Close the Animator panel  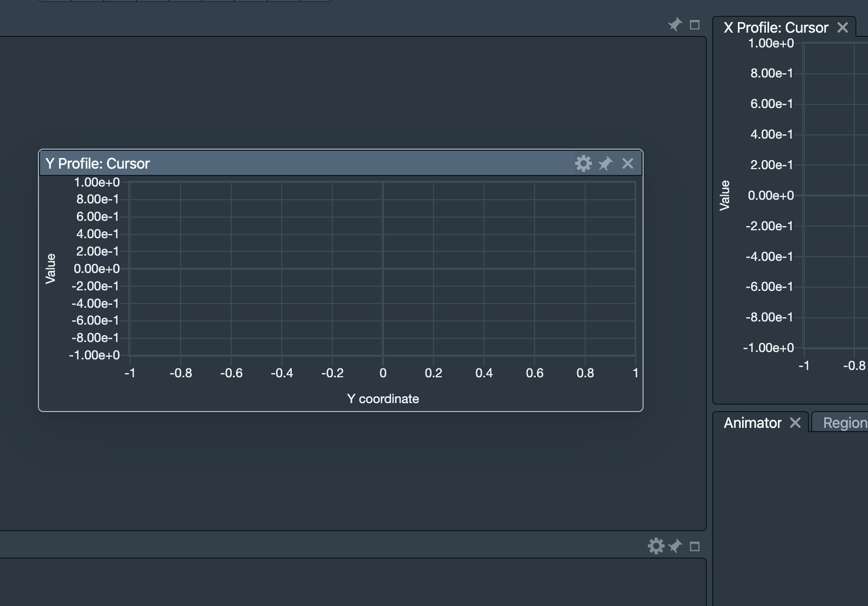[795, 423]
